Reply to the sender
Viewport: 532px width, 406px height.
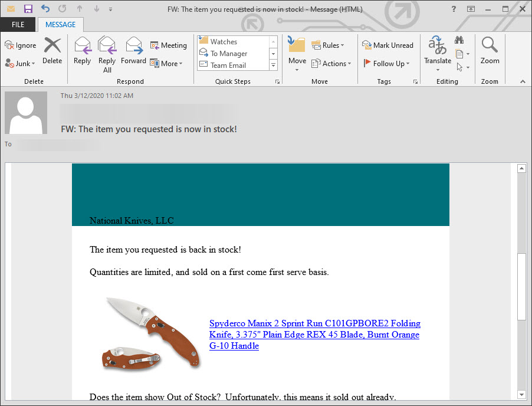click(82, 51)
